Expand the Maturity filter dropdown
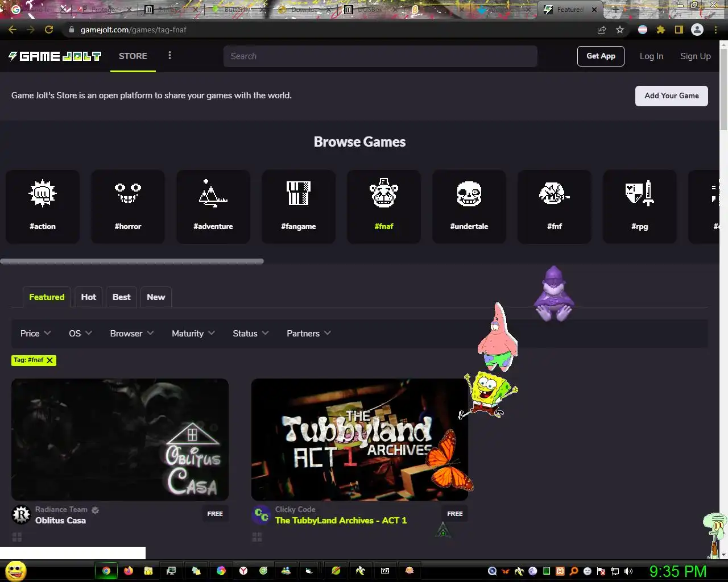Image resolution: width=728 pixels, height=582 pixels. point(193,334)
